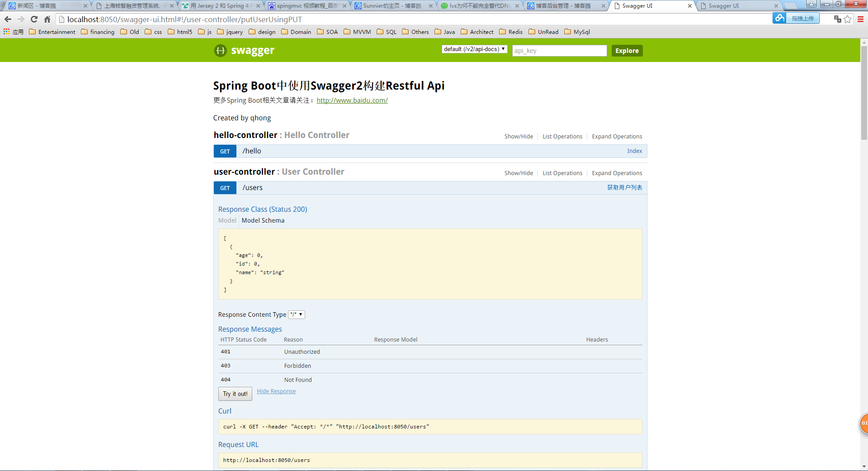This screenshot has width=868, height=471.
Task: Toggle Show/Hide for user-controller
Action: pos(519,173)
